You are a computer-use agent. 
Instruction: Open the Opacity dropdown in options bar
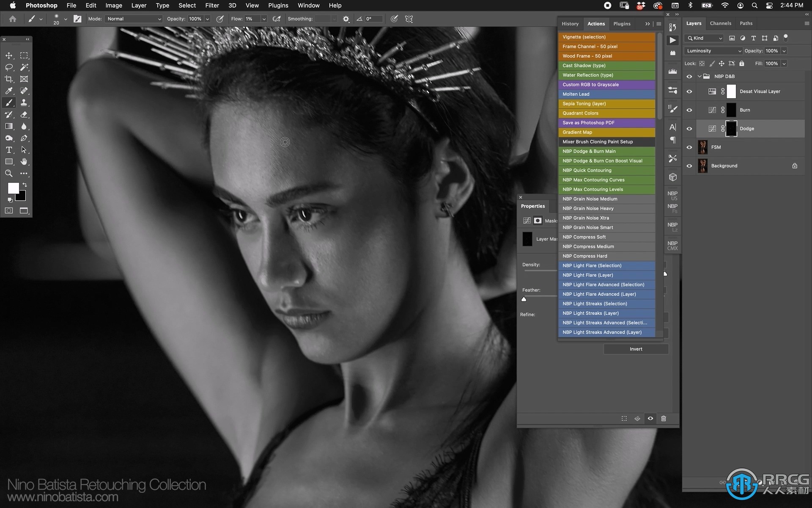tap(207, 19)
